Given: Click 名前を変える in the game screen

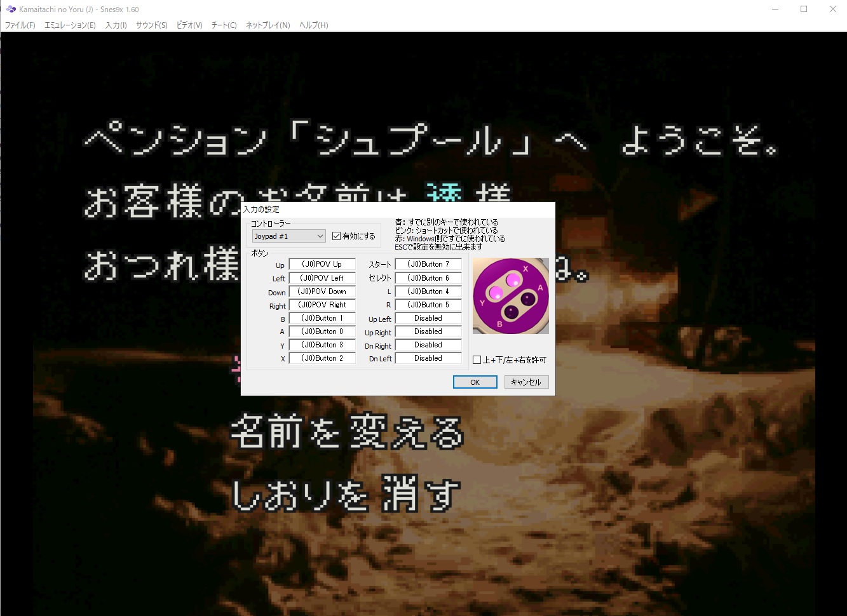Looking at the screenshot, I should point(347,432).
